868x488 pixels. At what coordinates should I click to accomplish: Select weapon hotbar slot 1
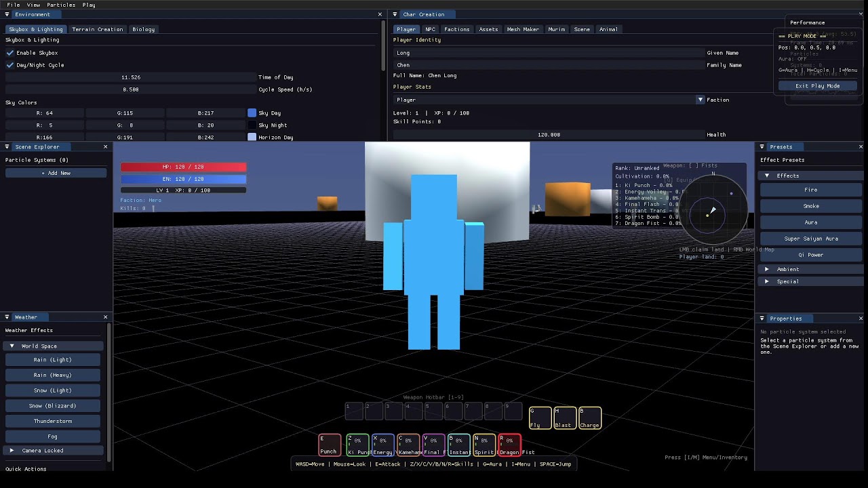click(354, 410)
